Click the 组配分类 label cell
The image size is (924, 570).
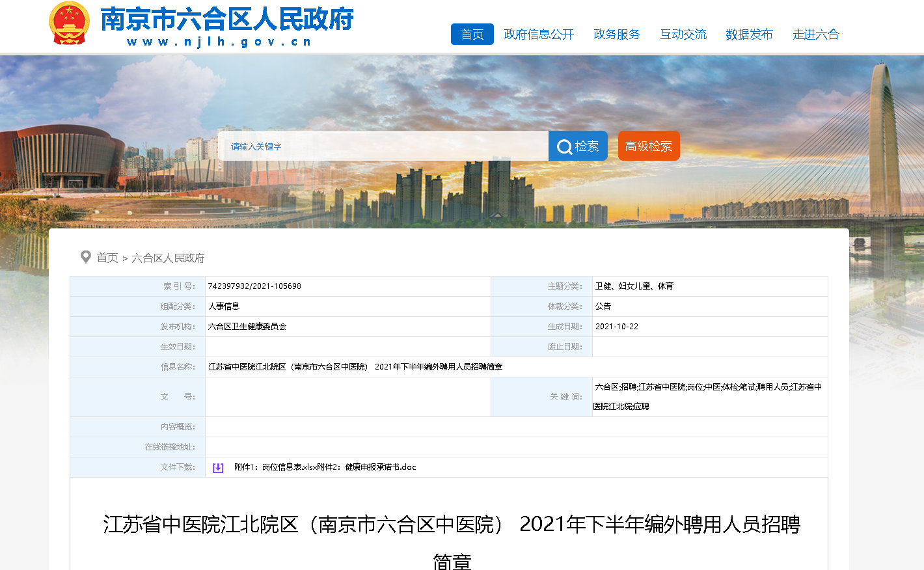pyautogui.click(x=137, y=306)
